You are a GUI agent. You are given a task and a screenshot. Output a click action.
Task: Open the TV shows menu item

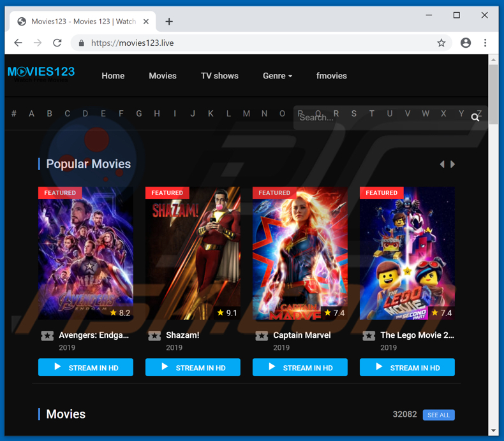[219, 76]
